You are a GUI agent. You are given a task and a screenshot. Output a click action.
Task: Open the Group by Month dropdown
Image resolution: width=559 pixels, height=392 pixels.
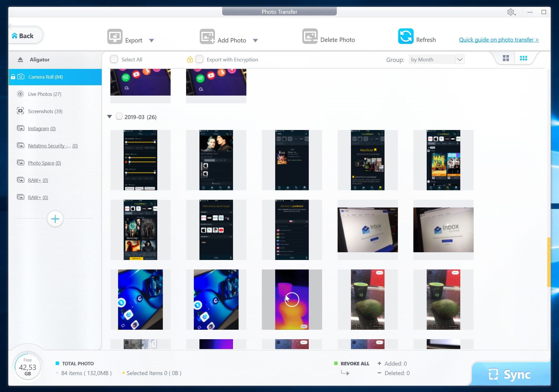pyautogui.click(x=436, y=59)
